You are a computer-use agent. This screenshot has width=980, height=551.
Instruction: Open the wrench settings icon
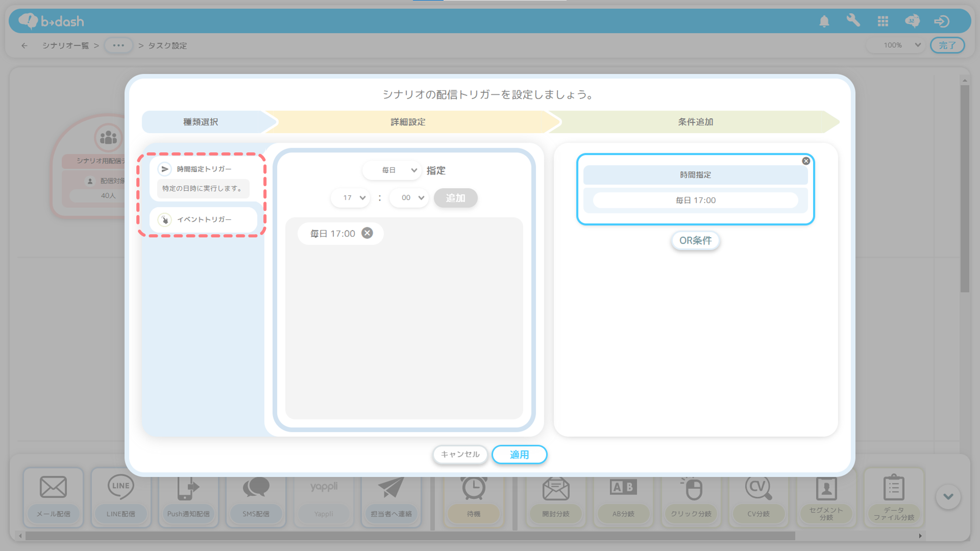(853, 21)
